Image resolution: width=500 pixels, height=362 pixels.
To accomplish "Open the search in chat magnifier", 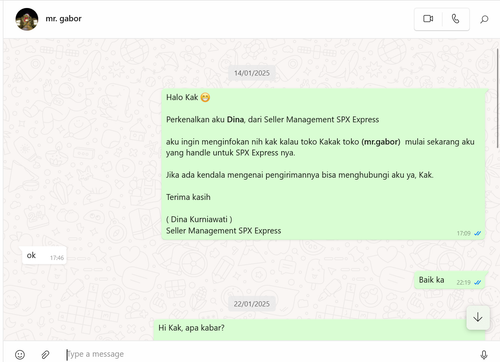I will click(x=484, y=19).
